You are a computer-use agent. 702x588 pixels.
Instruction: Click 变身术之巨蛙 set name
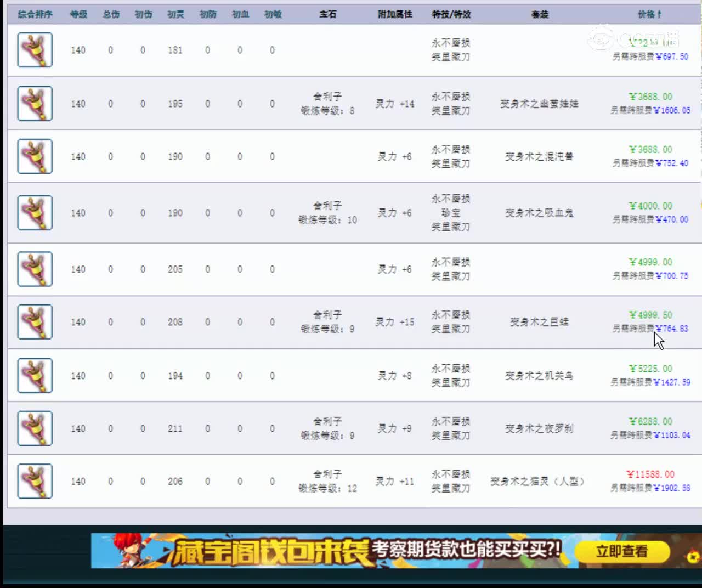click(x=539, y=322)
